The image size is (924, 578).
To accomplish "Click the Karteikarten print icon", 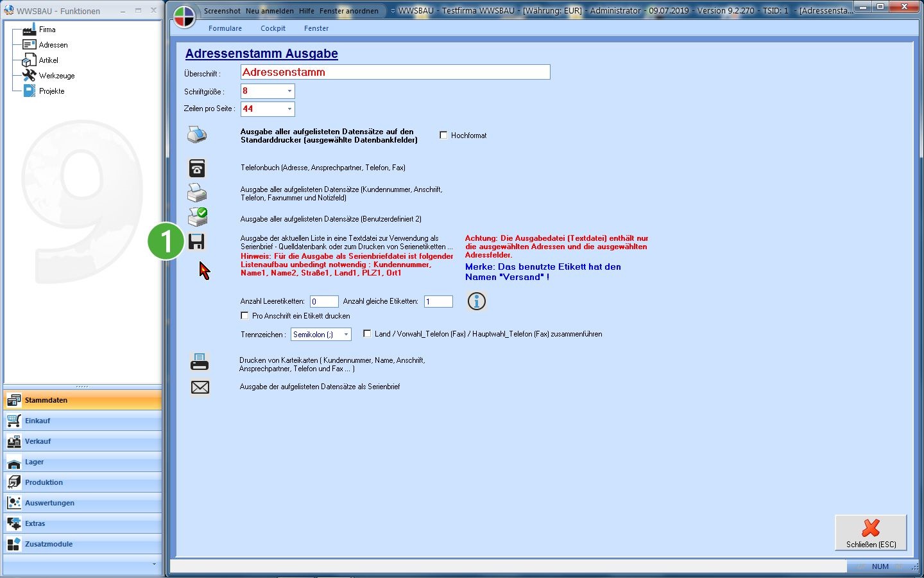I will click(x=200, y=362).
